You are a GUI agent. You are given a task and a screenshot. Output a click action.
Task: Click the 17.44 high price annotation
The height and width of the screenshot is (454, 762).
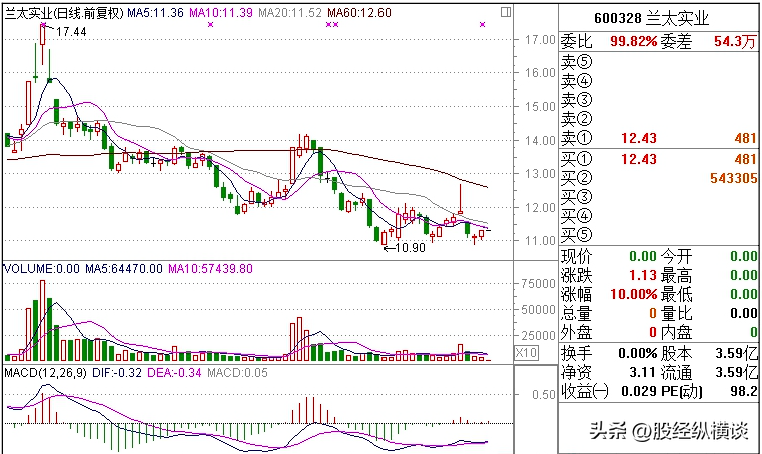tap(71, 32)
